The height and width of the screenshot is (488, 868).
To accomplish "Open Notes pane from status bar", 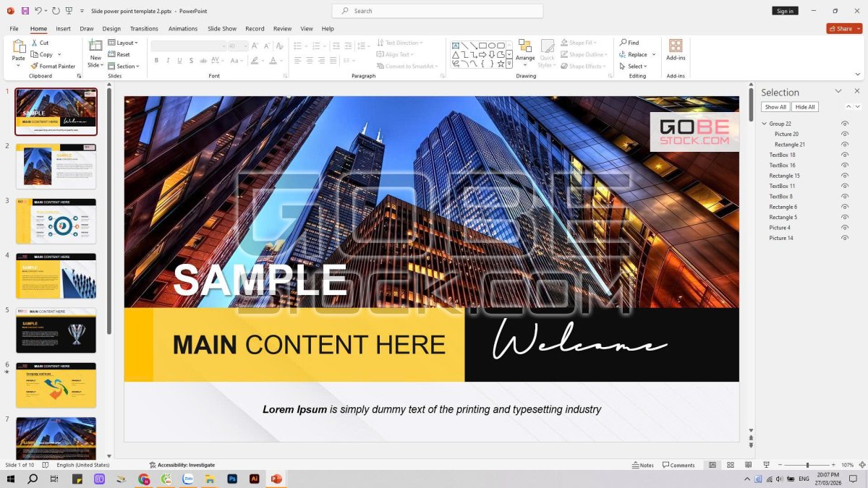I will pyautogui.click(x=643, y=465).
